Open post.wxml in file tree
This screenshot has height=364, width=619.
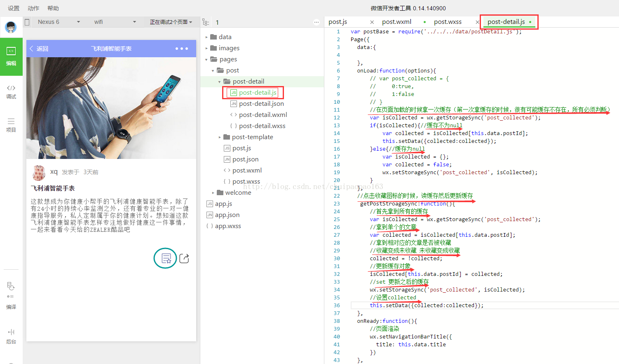click(x=242, y=170)
